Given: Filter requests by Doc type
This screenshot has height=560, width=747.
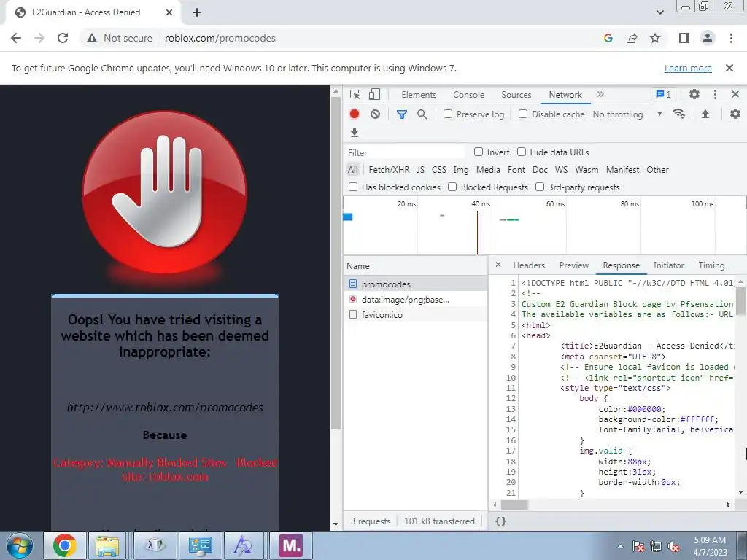Looking at the screenshot, I should click(x=540, y=169).
